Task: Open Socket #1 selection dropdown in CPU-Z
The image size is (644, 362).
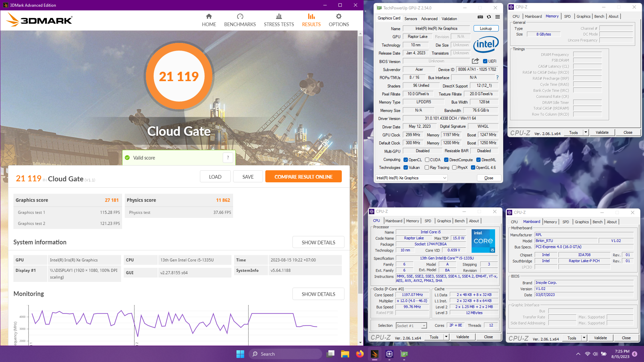Action: pos(411,325)
